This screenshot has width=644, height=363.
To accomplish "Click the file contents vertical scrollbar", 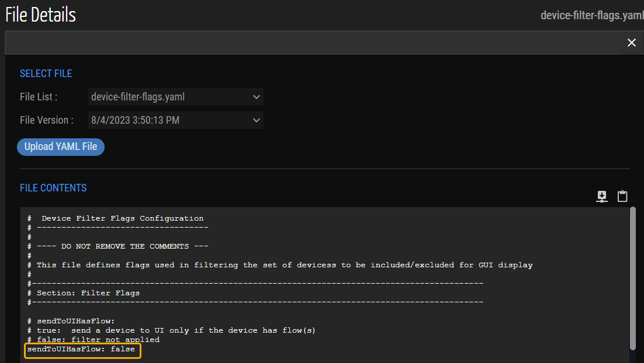I will [633, 279].
